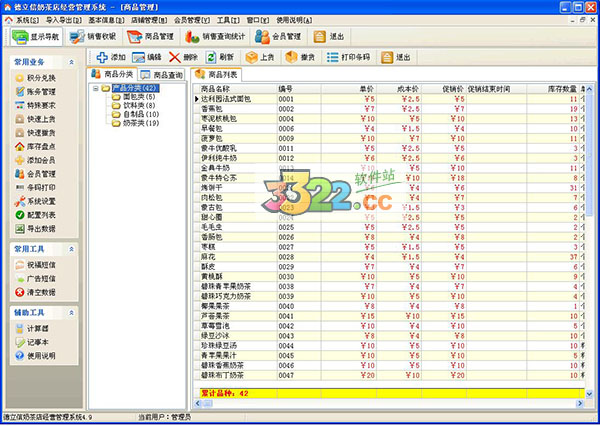This screenshot has height=426, width=600.
Task: Click 退出 in the product toolbar
Action: pyautogui.click(x=396, y=57)
